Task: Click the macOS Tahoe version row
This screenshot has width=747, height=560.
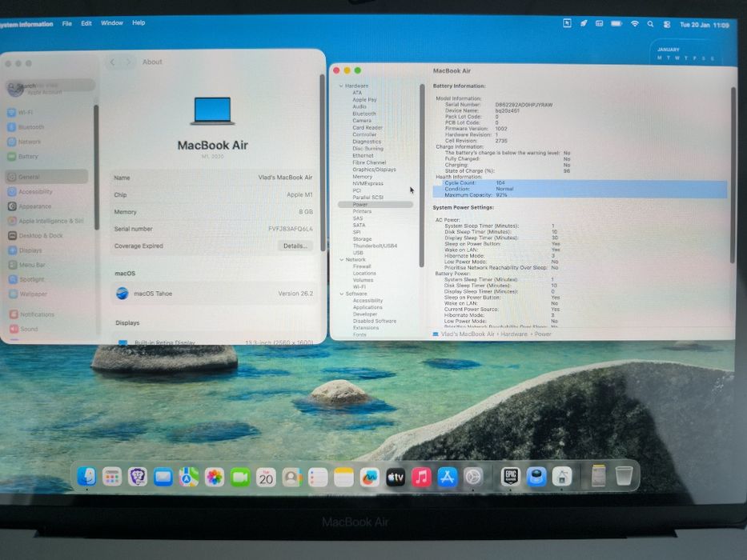Action: tap(213, 294)
